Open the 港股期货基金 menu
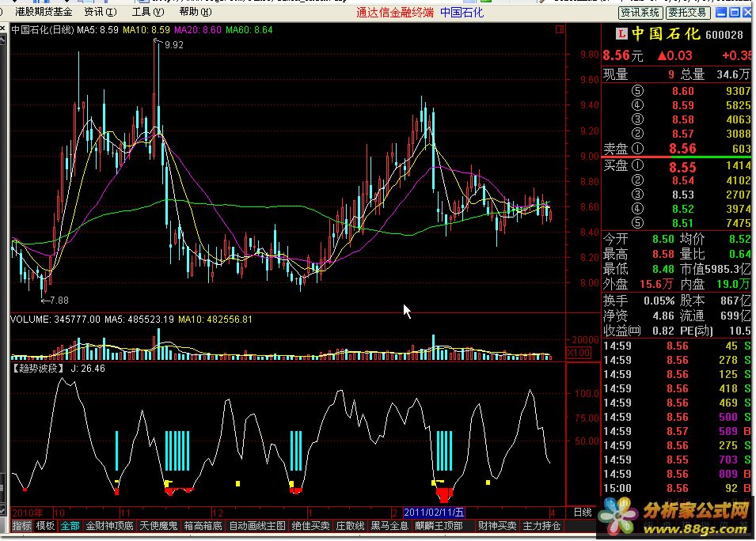This screenshot has height=541, width=756. (x=44, y=12)
